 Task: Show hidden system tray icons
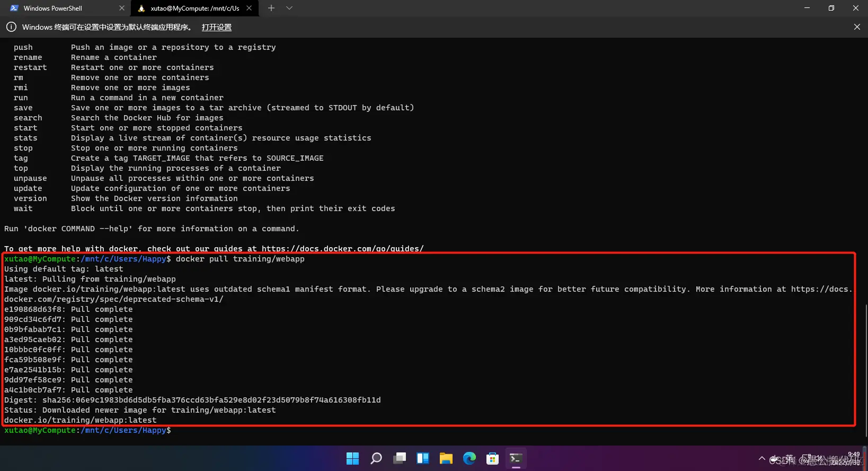click(x=762, y=458)
